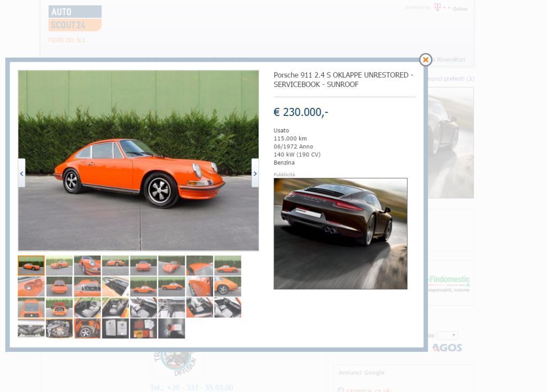This screenshot has width=547, height=392.
Task: Open the engine bay thumbnail
Action: pyautogui.click(x=59, y=328)
